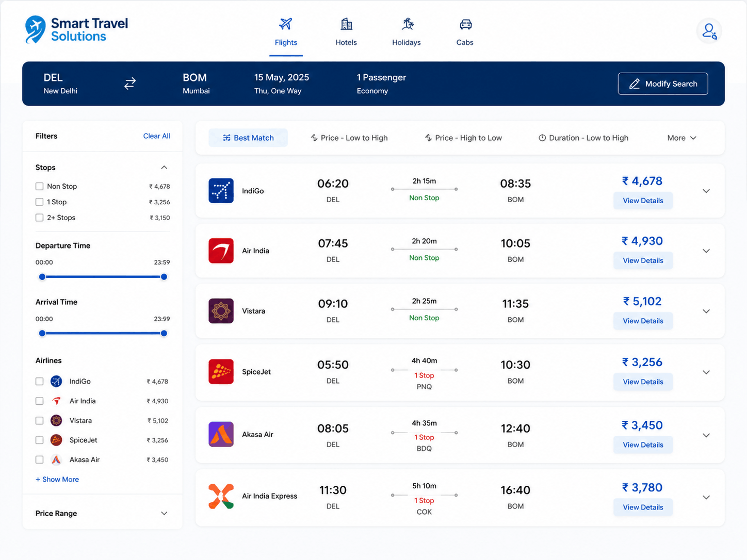Click the Air India logo in flight results
The image size is (747, 560).
point(221,251)
